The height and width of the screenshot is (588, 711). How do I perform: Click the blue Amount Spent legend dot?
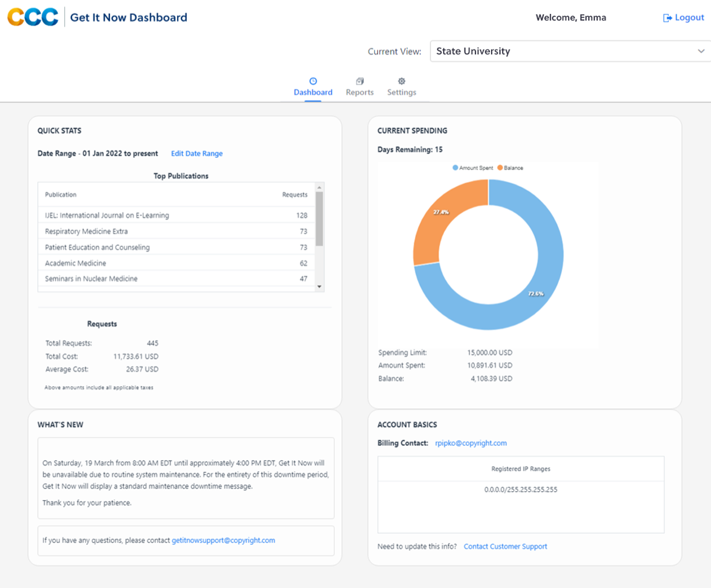tap(455, 168)
